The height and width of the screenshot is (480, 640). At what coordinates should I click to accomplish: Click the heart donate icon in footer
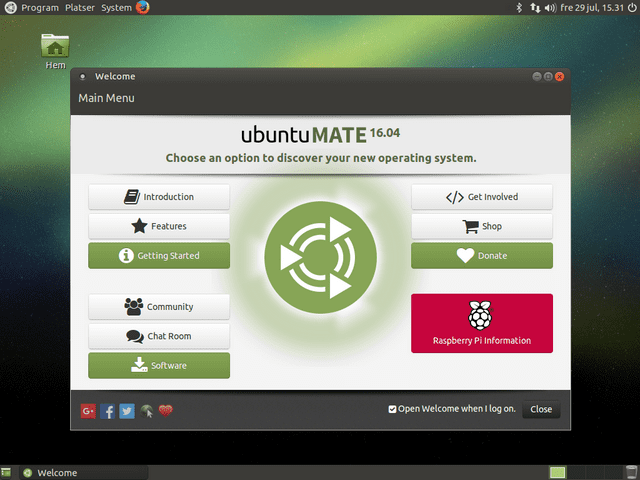[166, 410]
